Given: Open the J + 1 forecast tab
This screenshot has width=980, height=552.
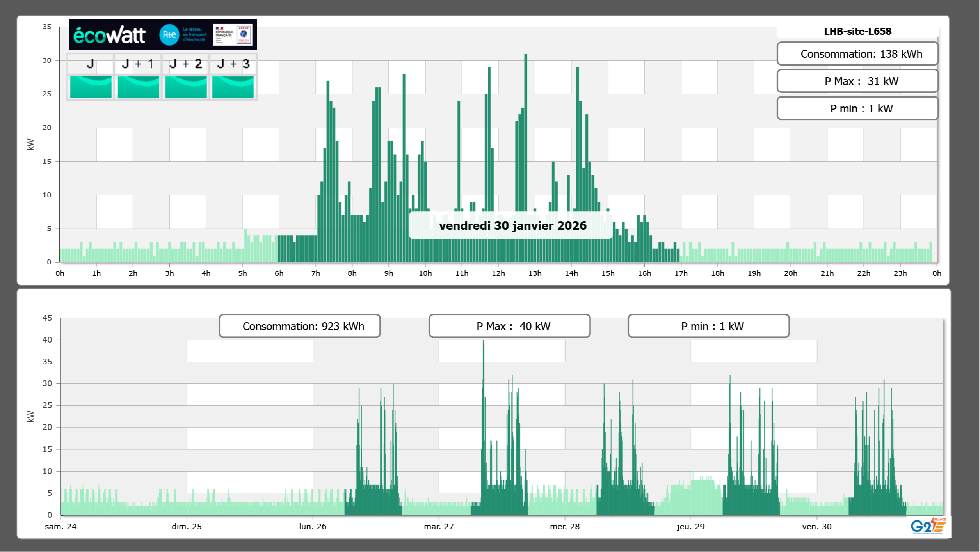Looking at the screenshot, I should [x=138, y=64].
